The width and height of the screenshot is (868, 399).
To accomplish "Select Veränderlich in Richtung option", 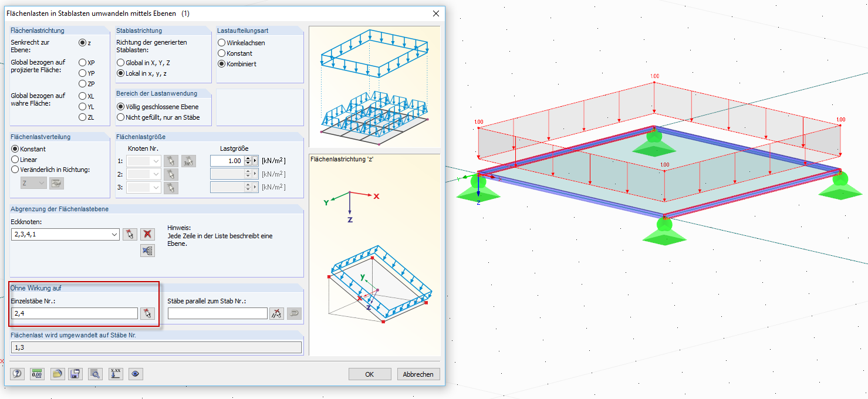I will point(15,170).
